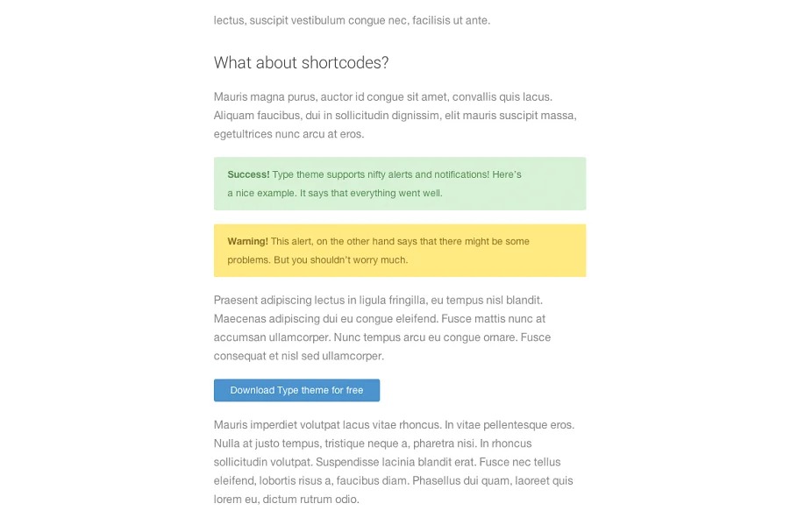Image resolution: width=798 pixels, height=532 pixels.
Task: Click the line starting "Mauris magna purus"
Action: click(382, 97)
